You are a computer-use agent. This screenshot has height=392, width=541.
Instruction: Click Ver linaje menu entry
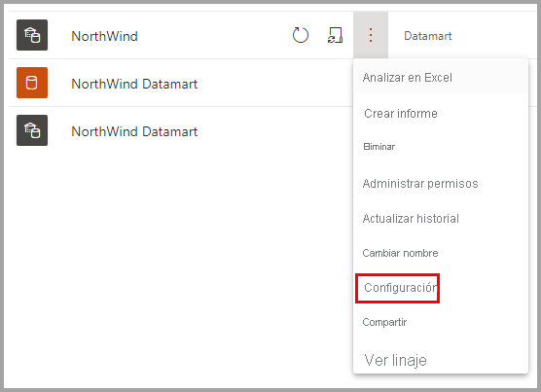pyautogui.click(x=441, y=360)
